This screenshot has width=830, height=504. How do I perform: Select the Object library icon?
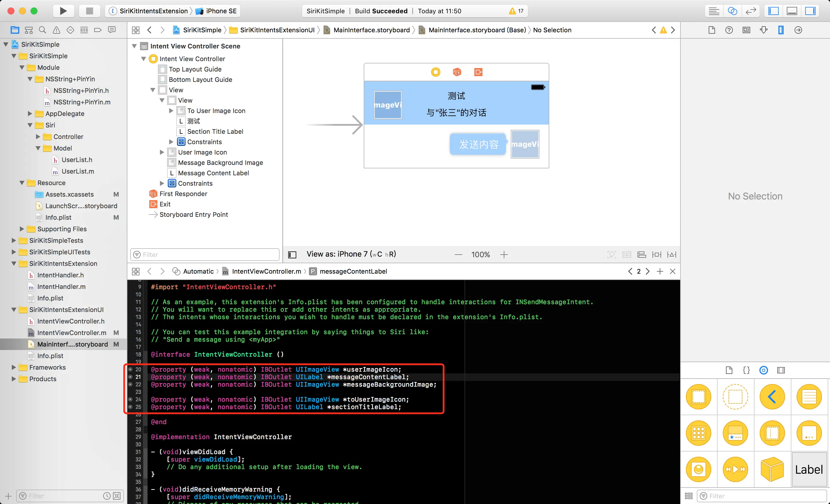(x=764, y=370)
